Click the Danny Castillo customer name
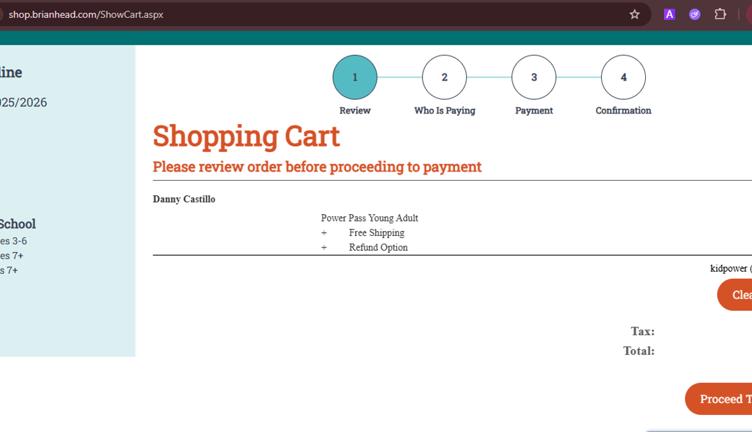 (x=184, y=199)
